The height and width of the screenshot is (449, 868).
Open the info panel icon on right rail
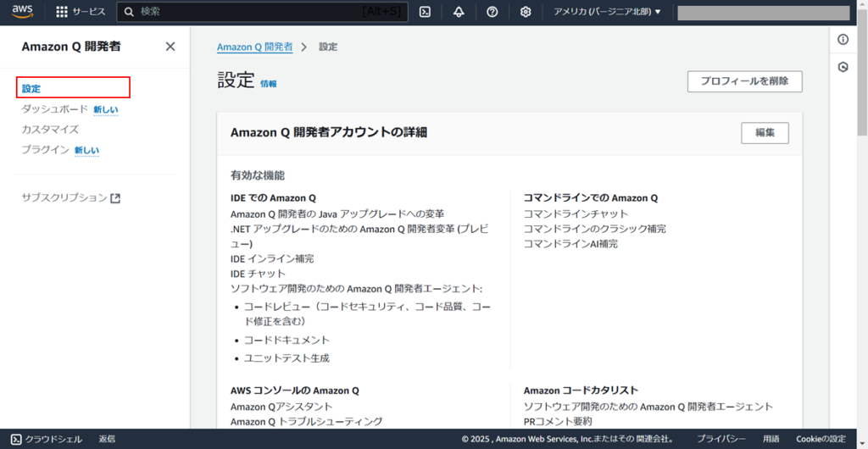tap(843, 40)
